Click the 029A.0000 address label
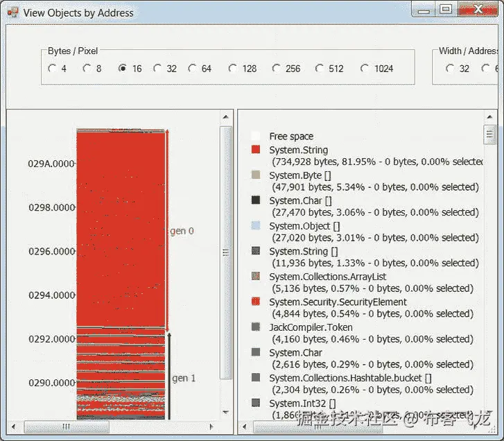This screenshot has width=504, height=441. coord(51,164)
